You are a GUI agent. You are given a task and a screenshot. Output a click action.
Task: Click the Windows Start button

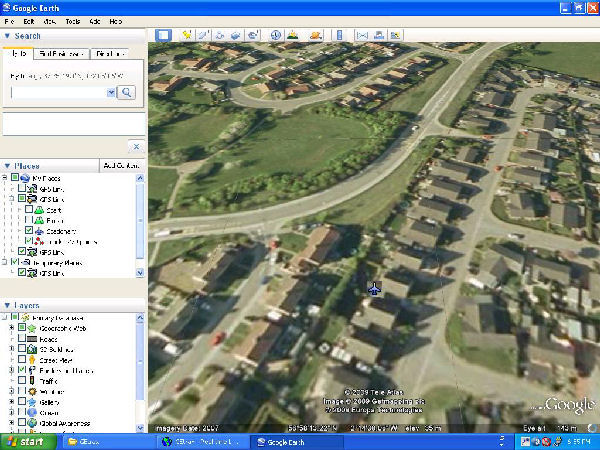[x=26, y=441]
